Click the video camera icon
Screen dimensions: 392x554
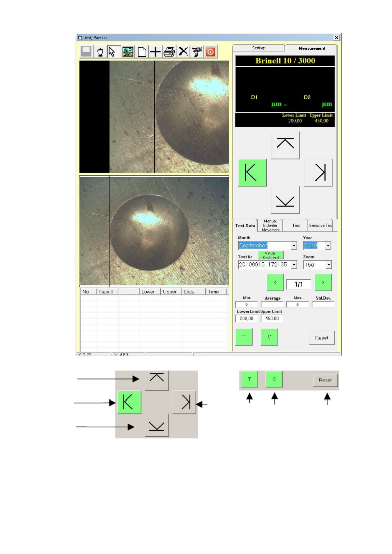click(x=197, y=52)
